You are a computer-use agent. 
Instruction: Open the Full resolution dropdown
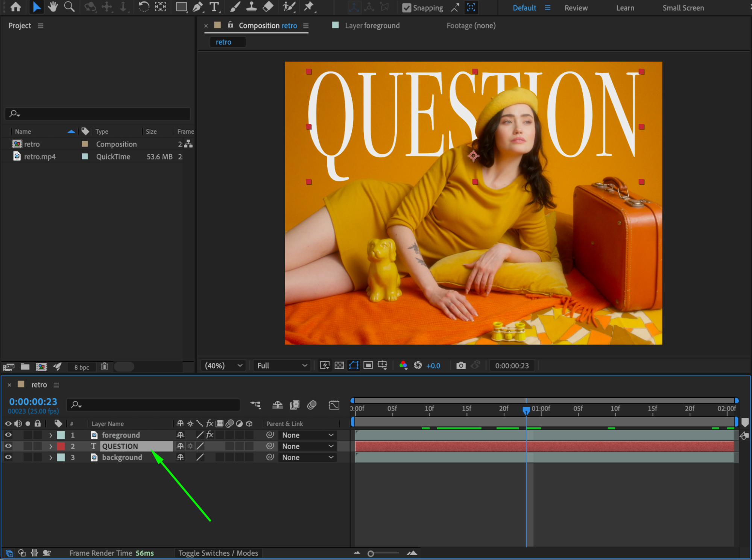[x=282, y=365]
